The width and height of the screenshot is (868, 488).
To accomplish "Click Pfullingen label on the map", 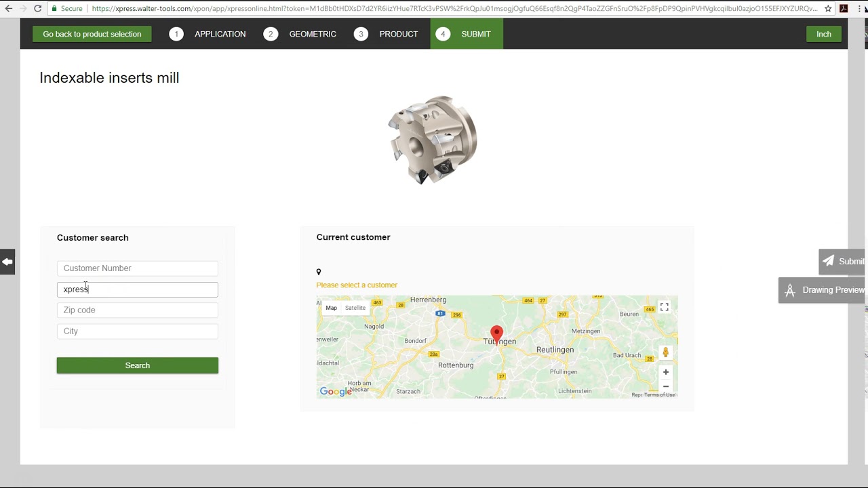I will click(564, 371).
